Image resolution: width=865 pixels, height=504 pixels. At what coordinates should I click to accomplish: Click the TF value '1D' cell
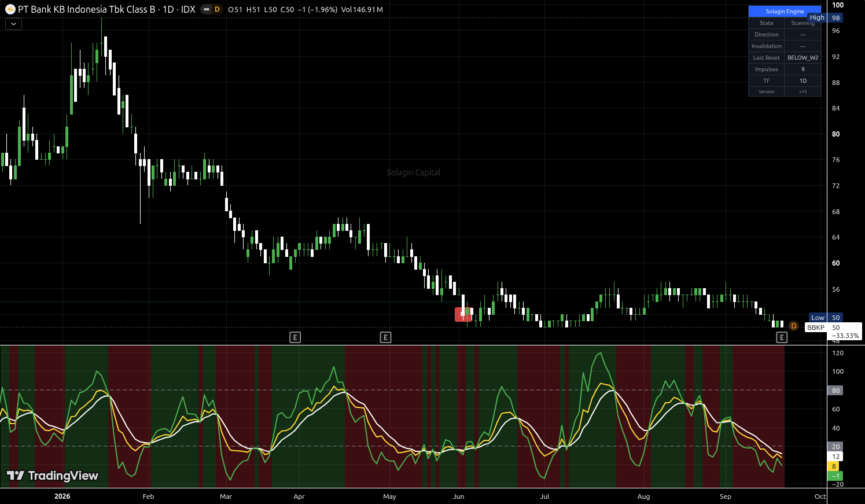pyautogui.click(x=803, y=81)
